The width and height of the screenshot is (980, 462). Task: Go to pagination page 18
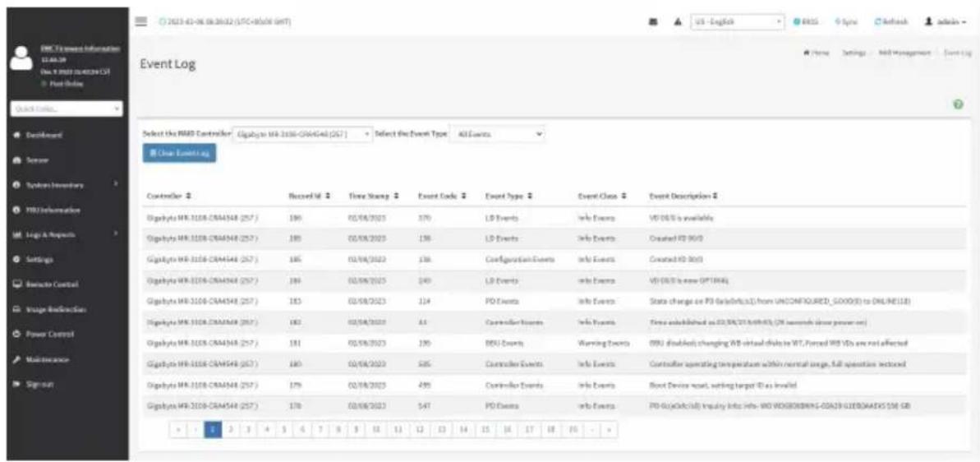550,430
